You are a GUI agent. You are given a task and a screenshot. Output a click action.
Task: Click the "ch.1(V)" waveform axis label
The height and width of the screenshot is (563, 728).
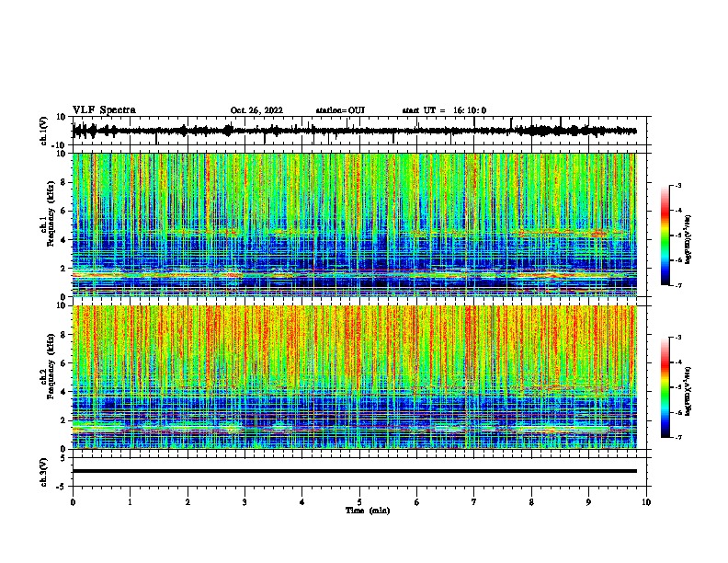(x=44, y=131)
